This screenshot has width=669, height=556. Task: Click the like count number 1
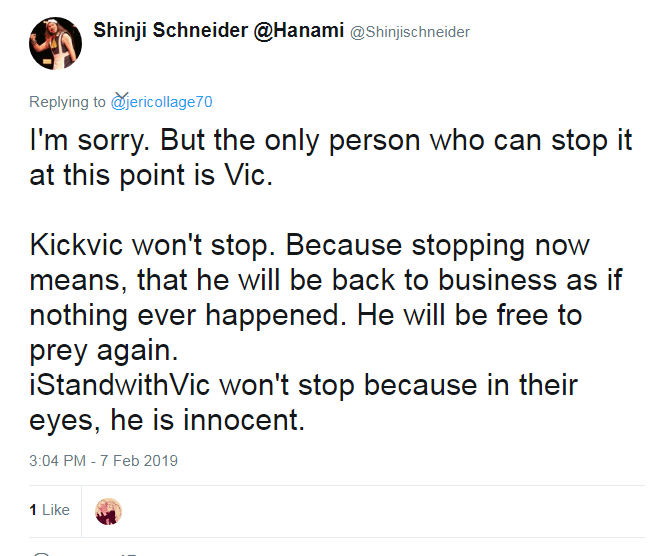point(33,510)
